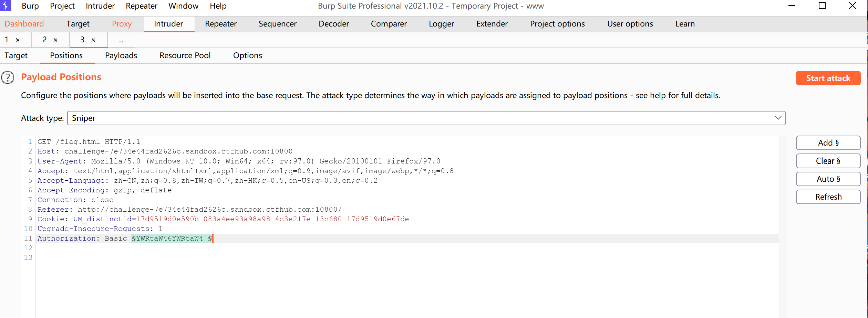Open the Positions sub-tab
The height and width of the screenshot is (318, 868).
(x=66, y=55)
